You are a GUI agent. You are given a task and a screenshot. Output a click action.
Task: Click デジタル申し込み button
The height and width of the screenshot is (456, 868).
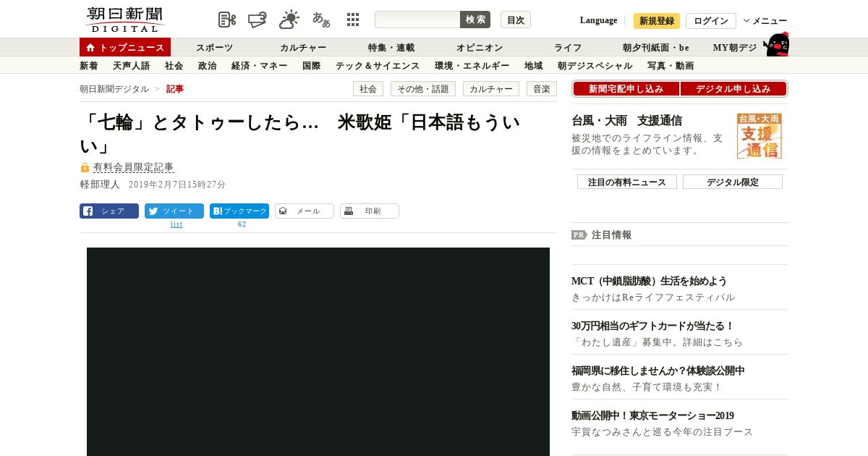(x=733, y=89)
